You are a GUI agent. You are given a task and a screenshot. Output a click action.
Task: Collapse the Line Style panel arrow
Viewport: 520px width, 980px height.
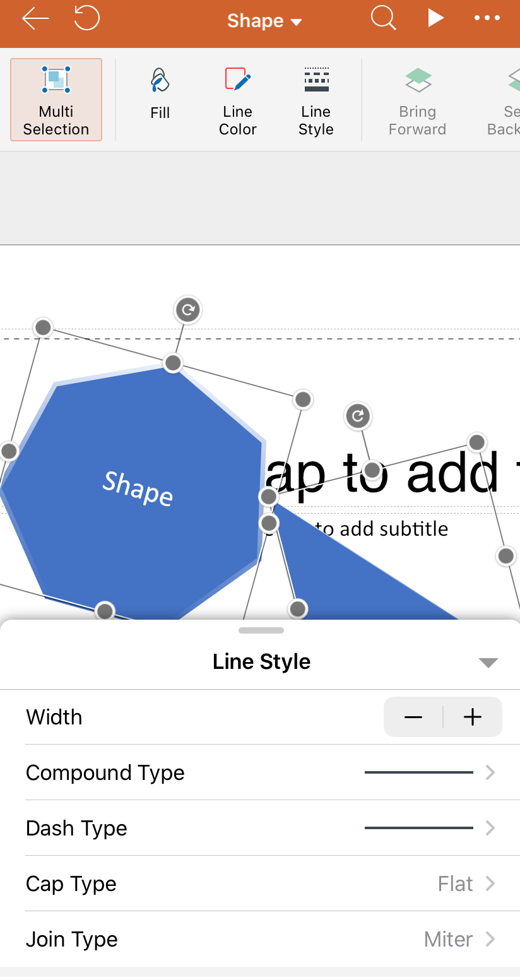tap(488, 663)
